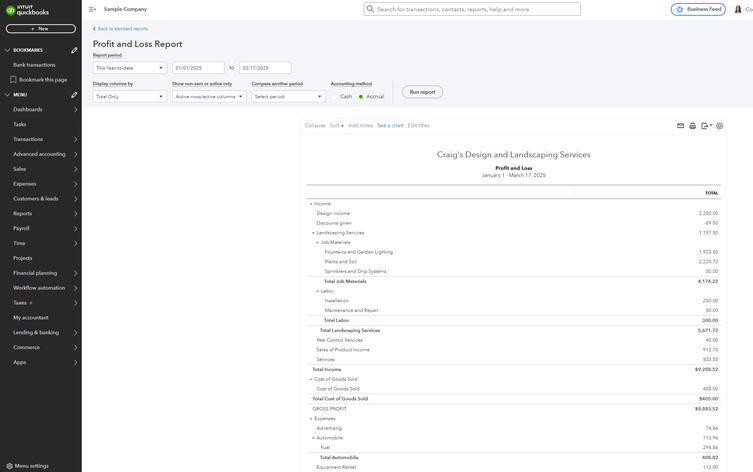Click the search transactions field
The height and width of the screenshot is (472, 753).
pyautogui.click(x=472, y=9)
